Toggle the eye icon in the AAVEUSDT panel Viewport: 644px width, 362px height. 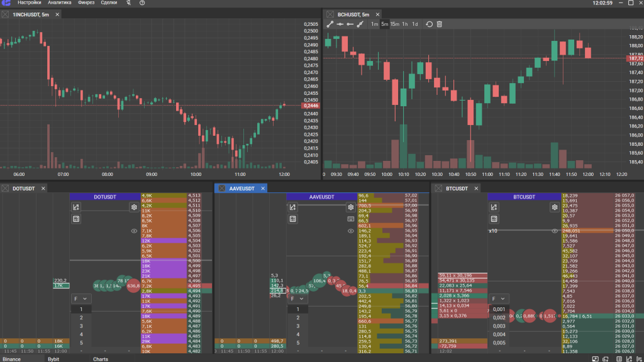point(351,231)
